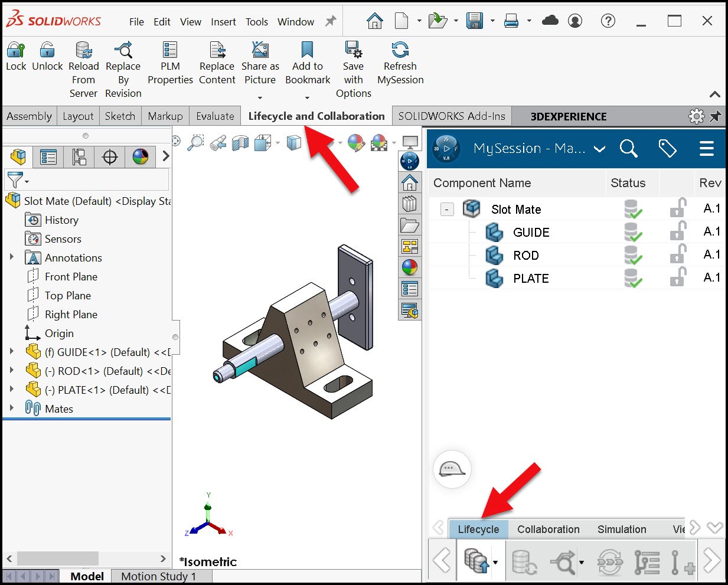728x585 pixels.
Task: Open the Edit Appearance tool
Action: click(x=355, y=143)
